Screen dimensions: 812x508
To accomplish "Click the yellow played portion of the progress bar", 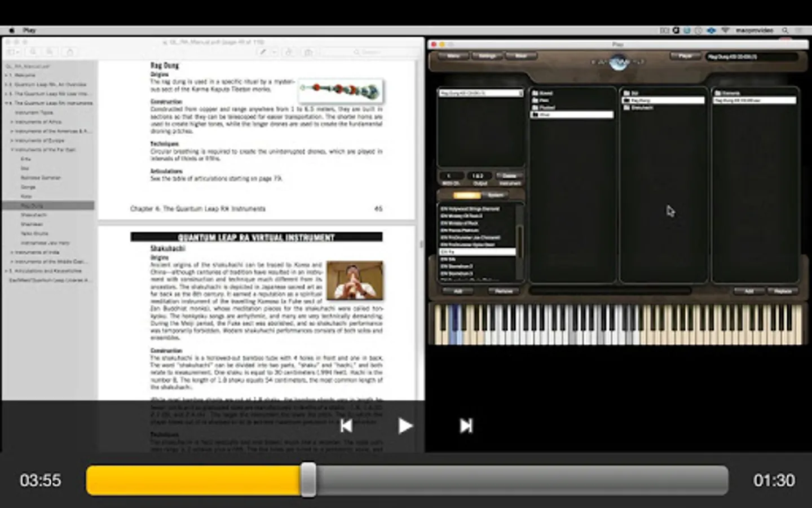I will click(193, 480).
